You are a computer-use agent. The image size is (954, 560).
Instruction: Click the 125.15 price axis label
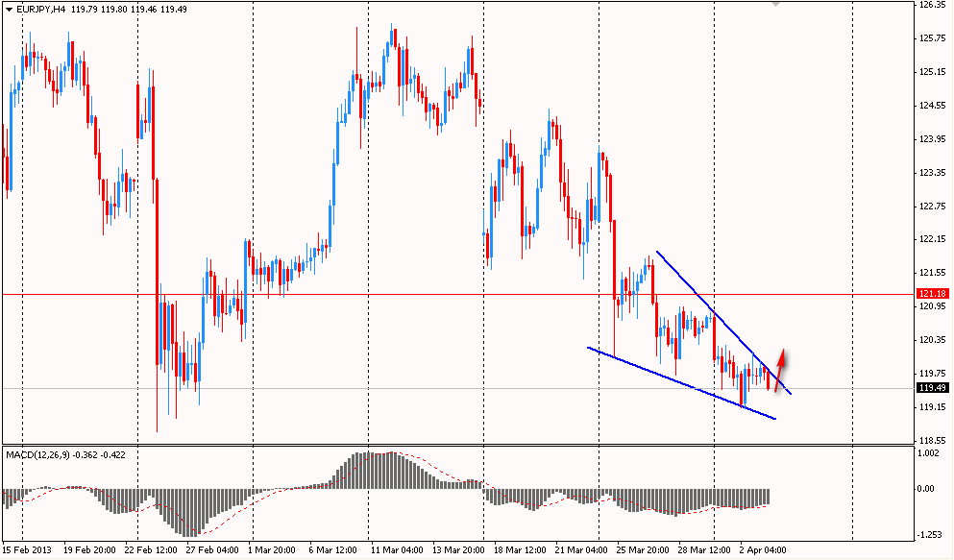click(933, 72)
